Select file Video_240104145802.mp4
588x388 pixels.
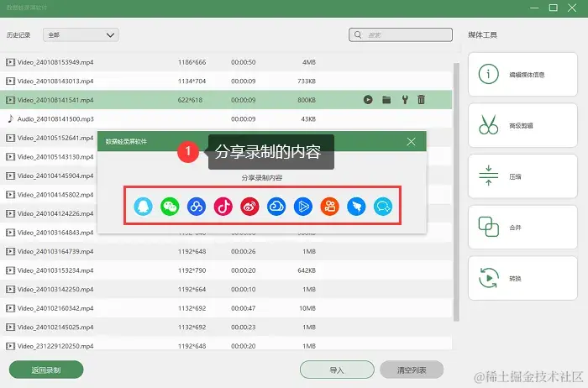point(55,195)
